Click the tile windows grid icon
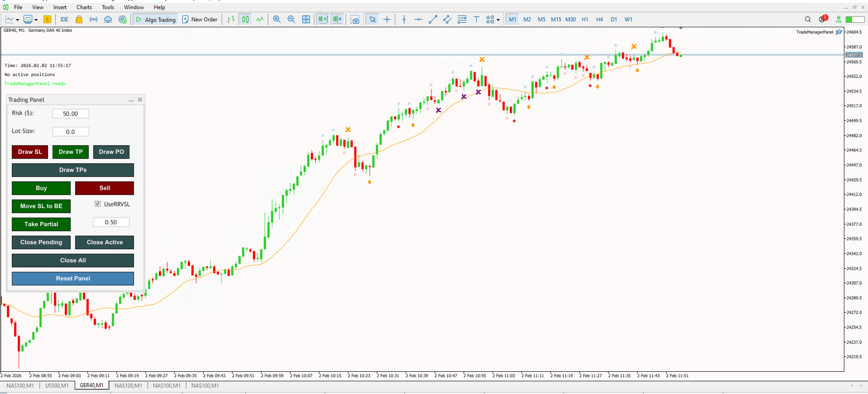The height and width of the screenshot is (394, 868). [306, 19]
